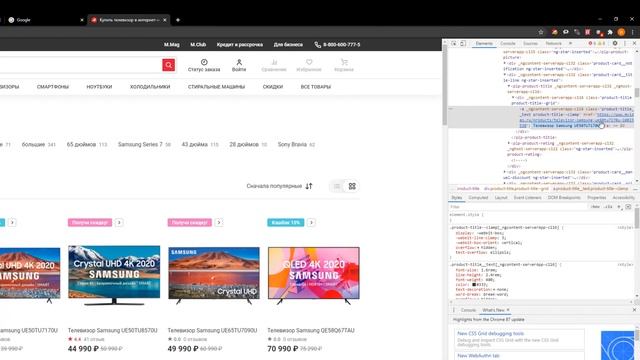Click the sort order arrows icon
The width and height of the screenshot is (640, 360).
point(309,186)
